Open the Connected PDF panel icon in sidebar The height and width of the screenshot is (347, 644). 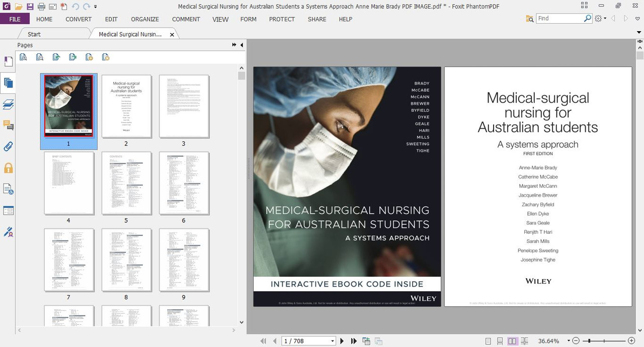[8, 189]
